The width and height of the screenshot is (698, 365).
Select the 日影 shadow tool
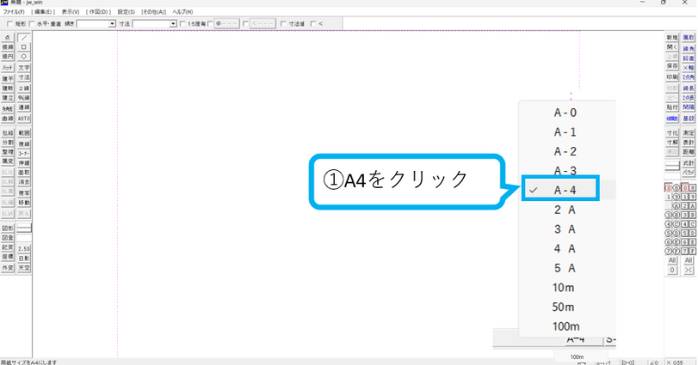[x=24, y=258]
